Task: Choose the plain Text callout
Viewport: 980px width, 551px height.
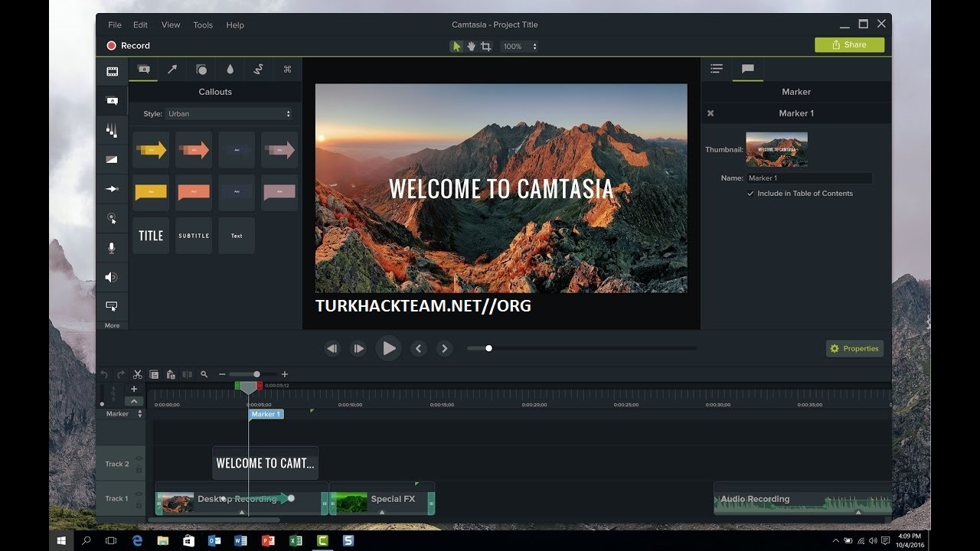Action: pos(237,236)
